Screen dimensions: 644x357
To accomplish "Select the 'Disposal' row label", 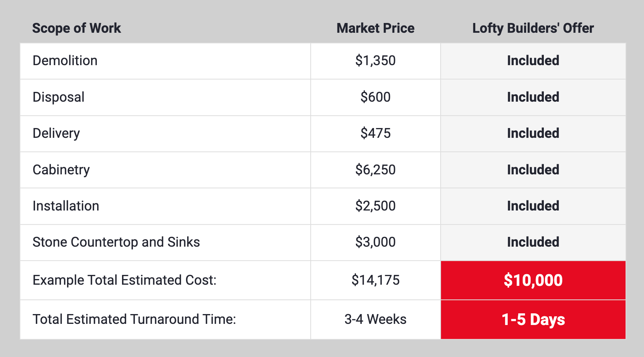I will tap(58, 97).
